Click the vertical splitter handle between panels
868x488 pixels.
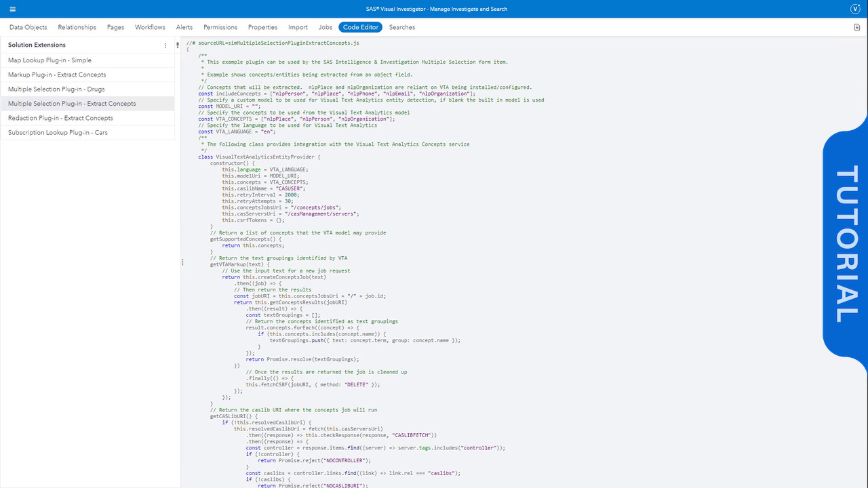pos(182,262)
